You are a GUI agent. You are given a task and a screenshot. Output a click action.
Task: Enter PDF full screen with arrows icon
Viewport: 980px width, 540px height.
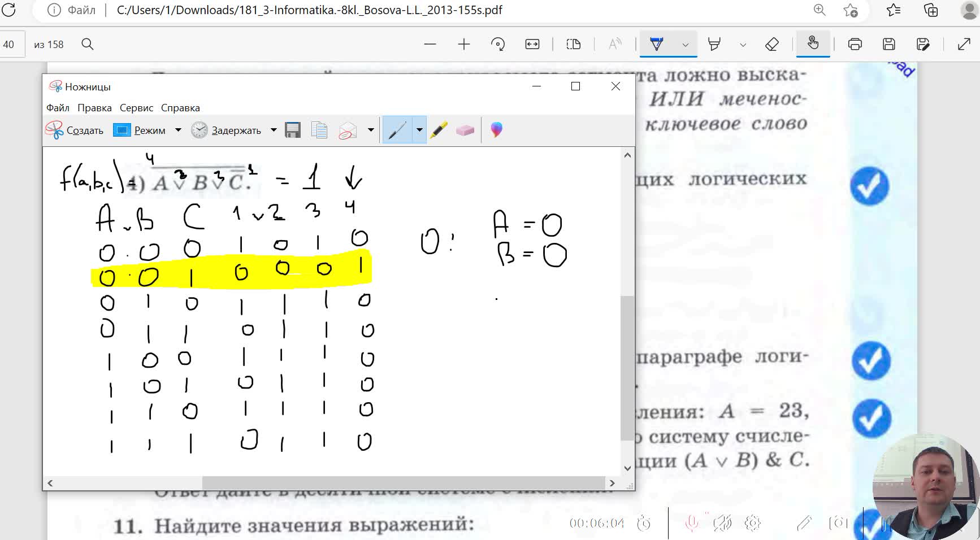point(964,44)
